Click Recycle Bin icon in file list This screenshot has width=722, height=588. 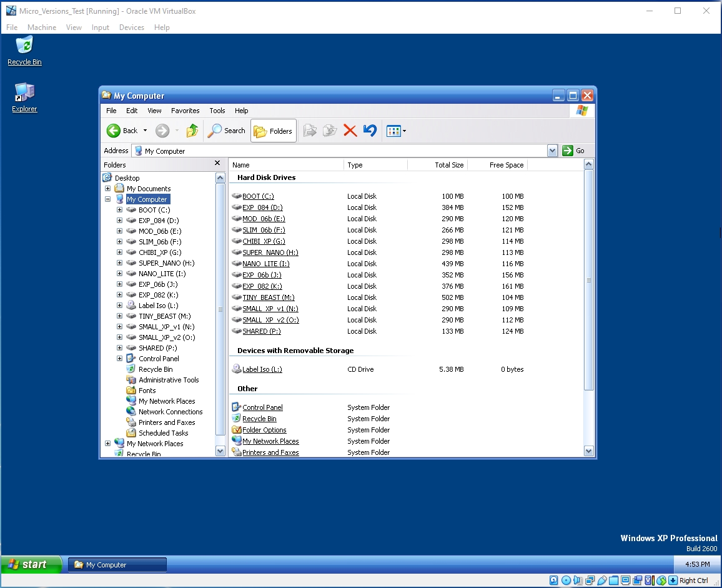click(x=237, y=419)
